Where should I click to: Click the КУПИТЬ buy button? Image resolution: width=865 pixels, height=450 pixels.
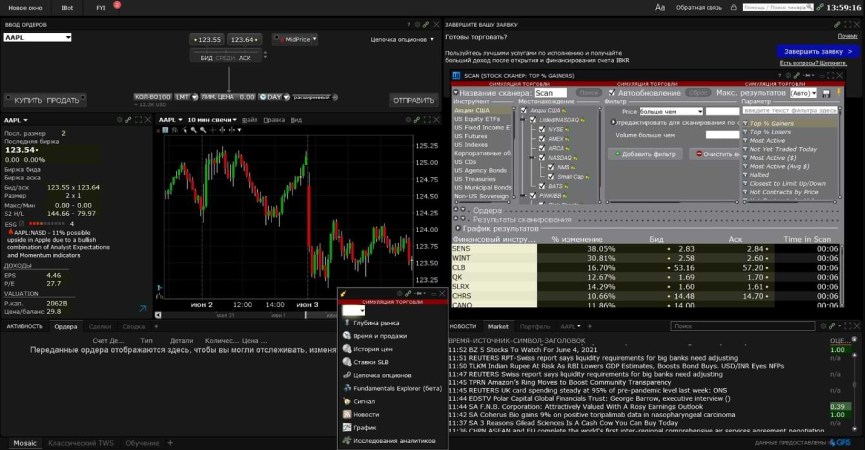(28, 100)
